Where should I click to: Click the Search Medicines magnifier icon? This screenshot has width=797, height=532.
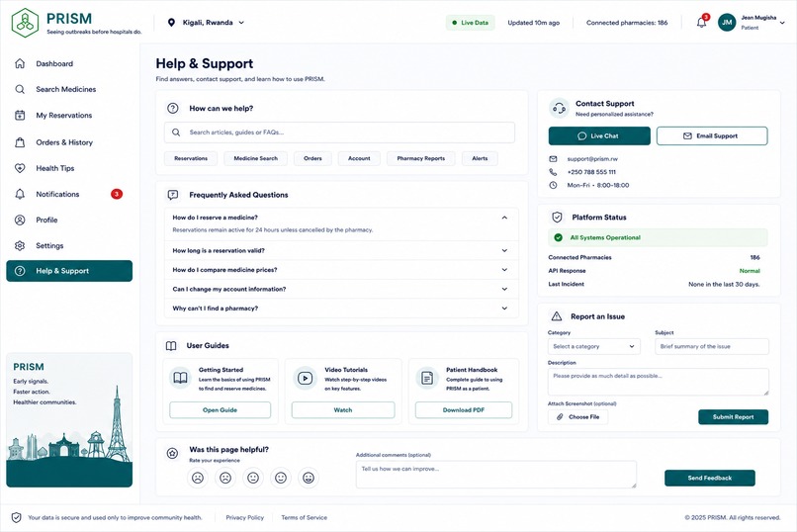20,89
